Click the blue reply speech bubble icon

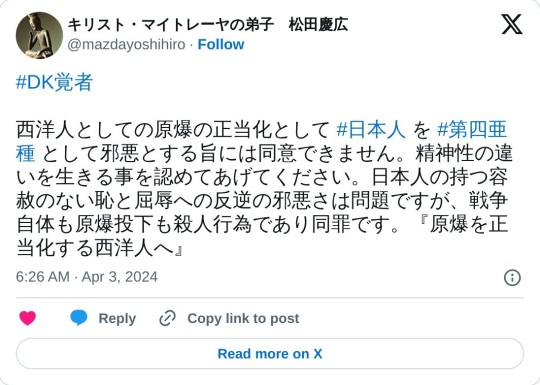79,318
